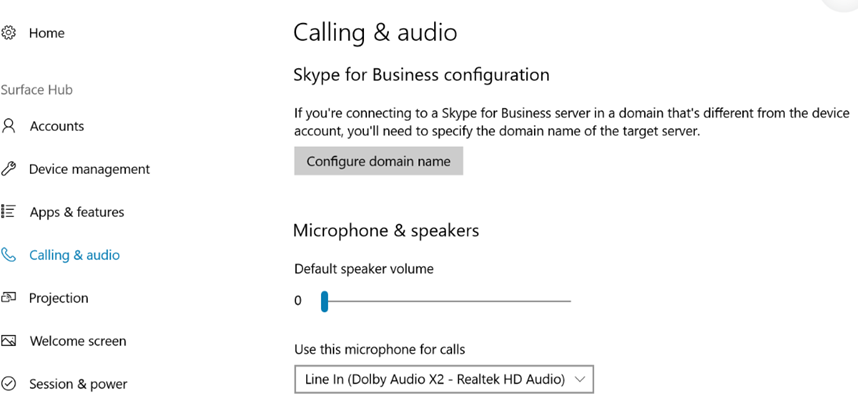Open the Home settings page
858x413 pixels.
pyautogui.click(x=47, y=33)
